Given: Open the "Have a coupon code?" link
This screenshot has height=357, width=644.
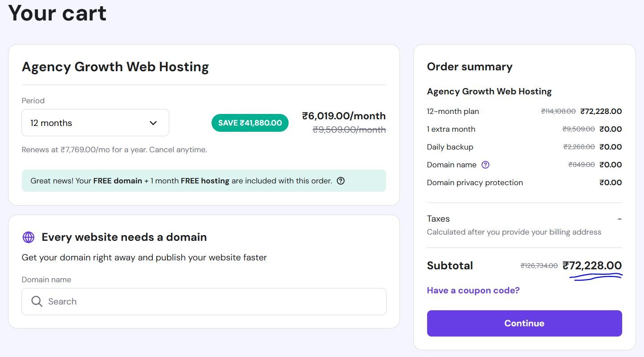Looking at the screenshot, I should point(473,290).
